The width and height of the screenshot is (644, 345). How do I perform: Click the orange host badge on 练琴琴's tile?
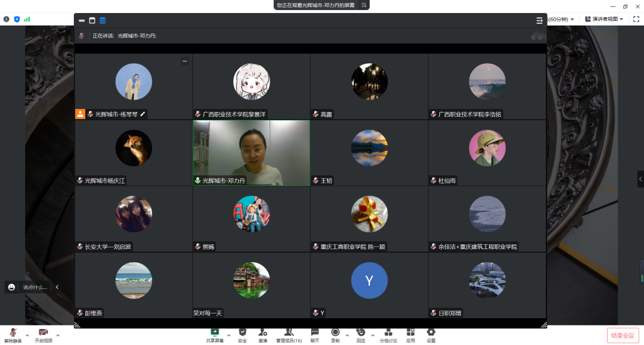pyautogui.click(x=80, y=114)
